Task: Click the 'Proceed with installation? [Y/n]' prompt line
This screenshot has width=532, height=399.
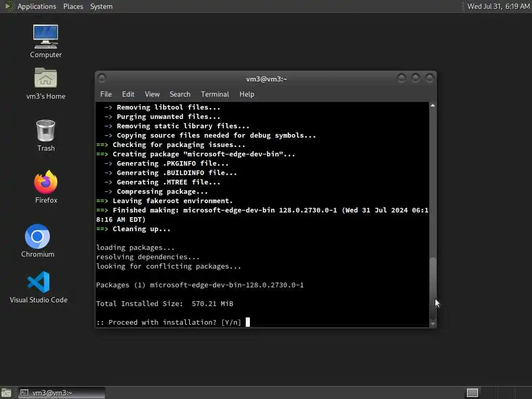Action: [x=169, y=322]
